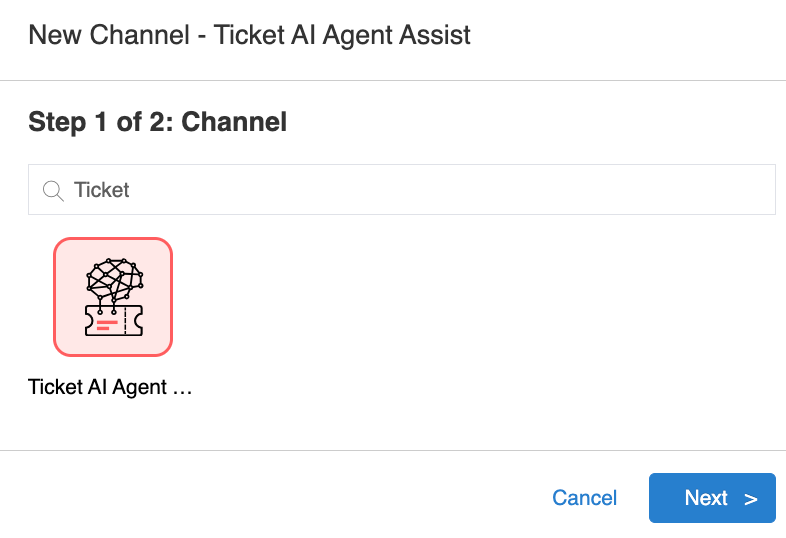Click the red lines on the ticket icon
The height and width of the screenshot is (538, 786).
coord(105,325)
